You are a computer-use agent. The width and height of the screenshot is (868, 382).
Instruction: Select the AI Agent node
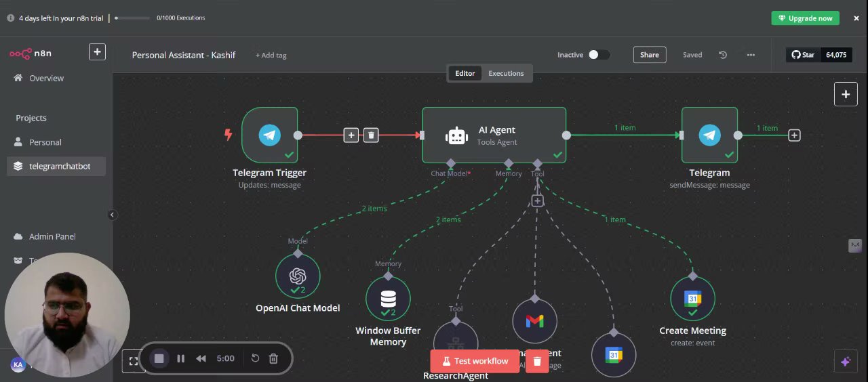(x=494, y=135)
